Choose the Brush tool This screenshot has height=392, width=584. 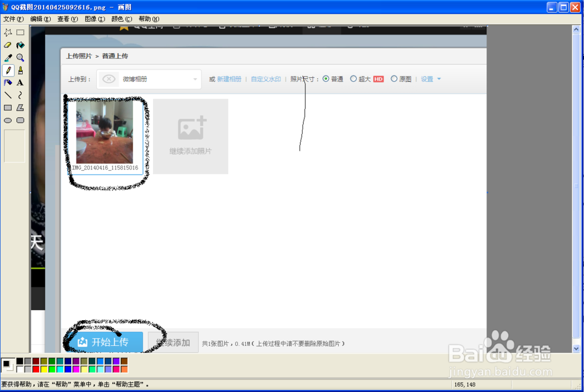click(x=20, y=70)
